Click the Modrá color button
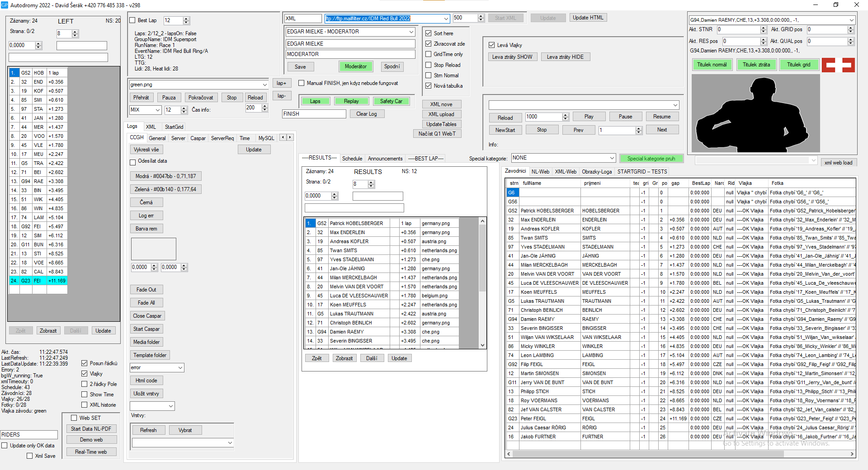Viewport: 868px width, 470px height. (x=165, y=176)
